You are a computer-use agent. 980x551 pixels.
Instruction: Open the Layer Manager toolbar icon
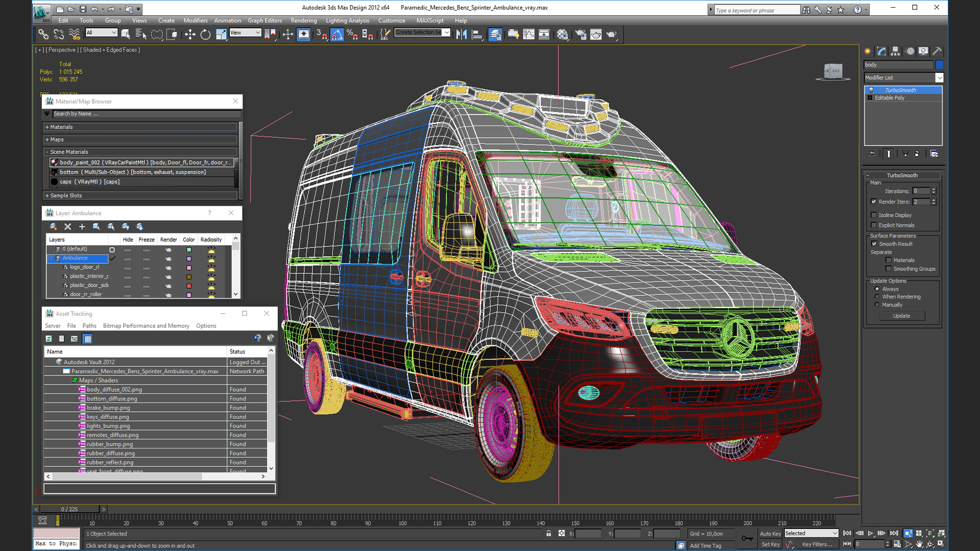(x=495, y=34)
